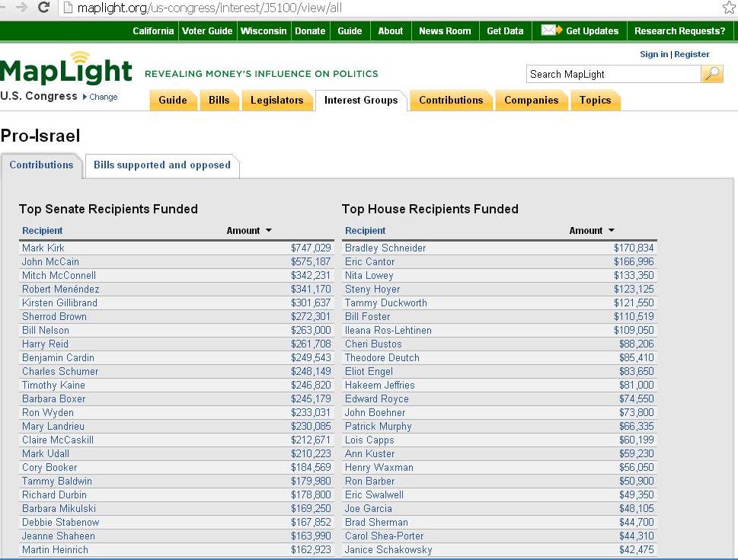Open the Bills tab
The height and width of the screenshot is (560, 738).
(x=219, y=101)
